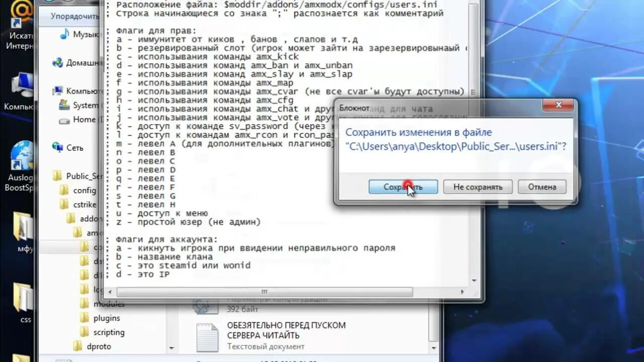
Task: Click the text document icon in file list
Action: pyautogui.click(x=207, y=336)
